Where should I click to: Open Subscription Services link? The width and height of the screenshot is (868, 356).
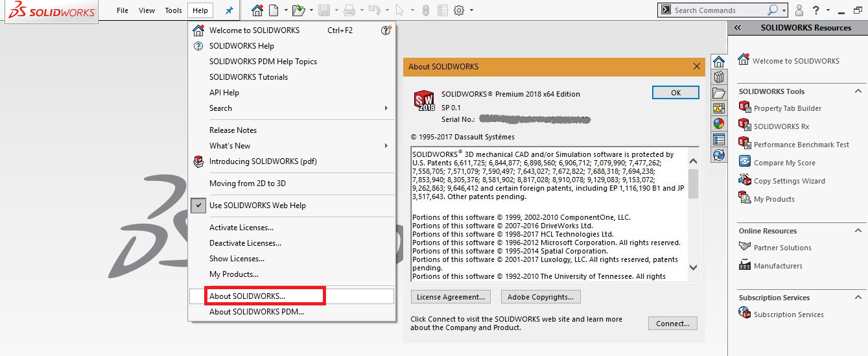click(x=788, y=314)
